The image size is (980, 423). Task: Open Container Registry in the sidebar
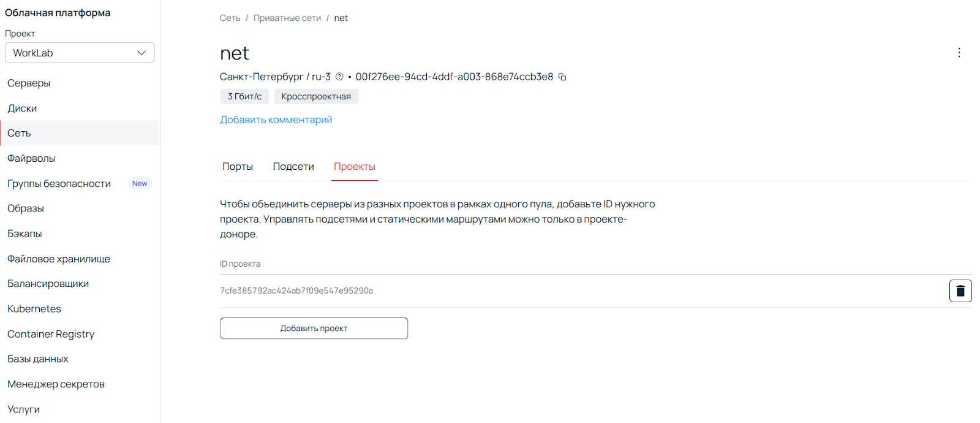click(x=80, y=334)
